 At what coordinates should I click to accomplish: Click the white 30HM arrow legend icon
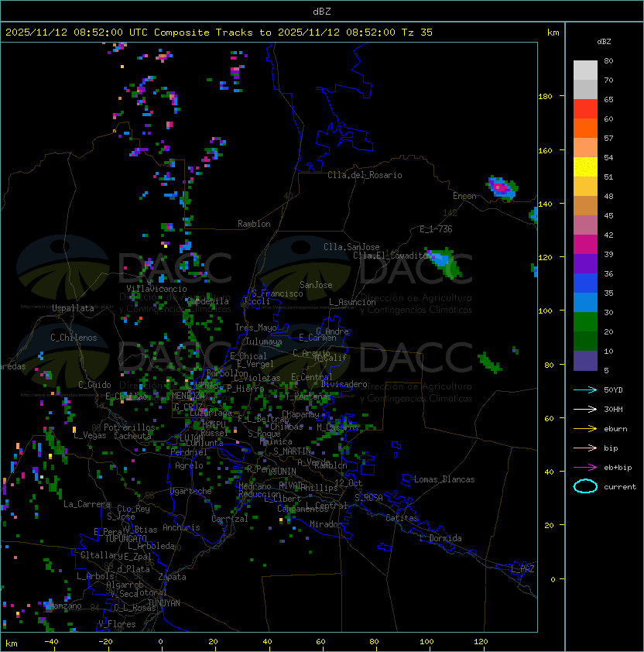coord(585,409)
